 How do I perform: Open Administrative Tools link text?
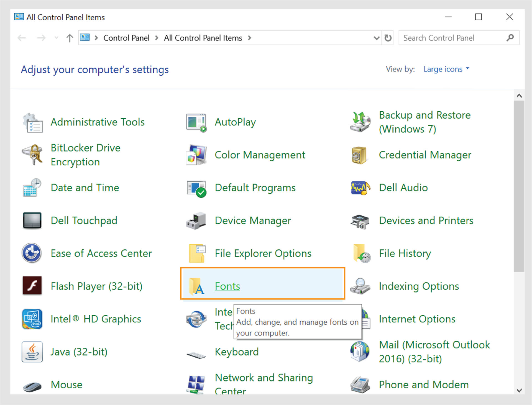point(98,122)
